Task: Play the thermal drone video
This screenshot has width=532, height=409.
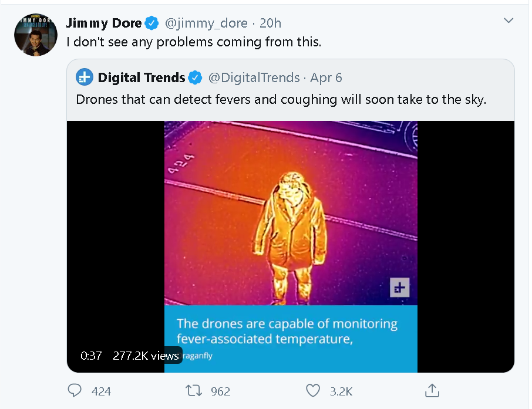Action: click(x=291, y=246)
